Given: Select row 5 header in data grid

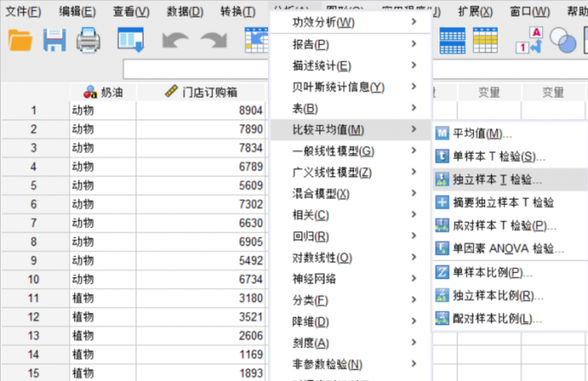Looking at the screenshot, I should tap(34, 185).
